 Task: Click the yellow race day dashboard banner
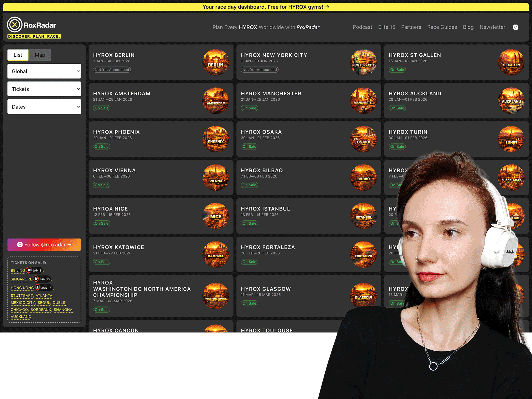click(266, 7)
